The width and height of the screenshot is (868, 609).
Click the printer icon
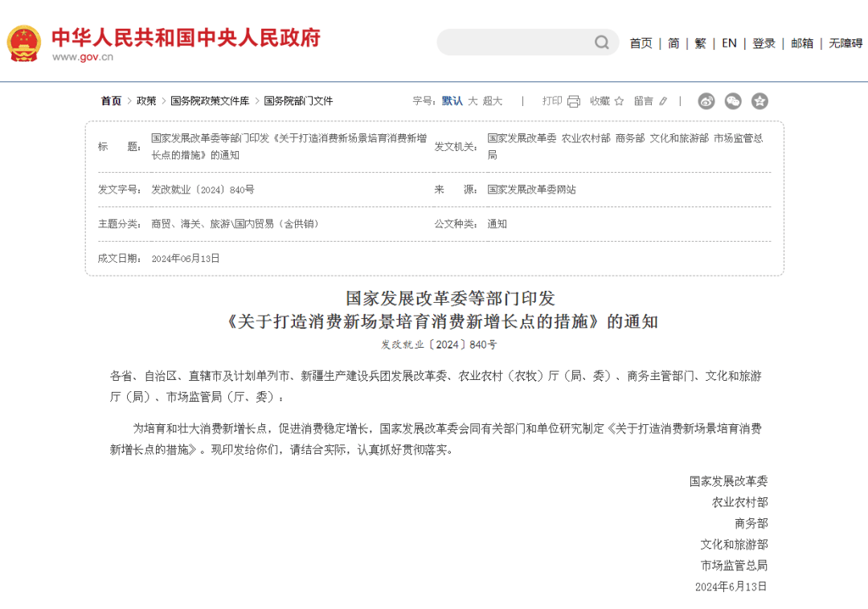(x=574, y=101)
